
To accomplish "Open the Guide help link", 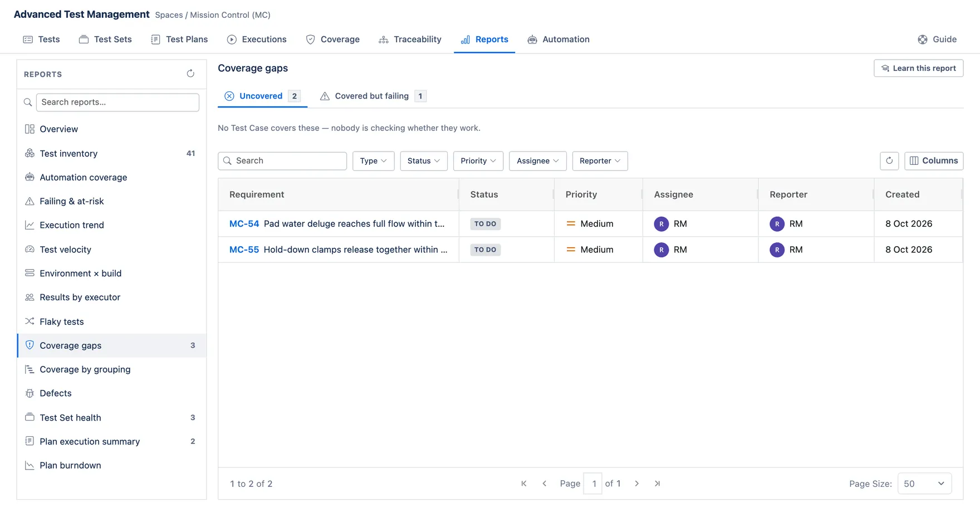I will 937,40.
